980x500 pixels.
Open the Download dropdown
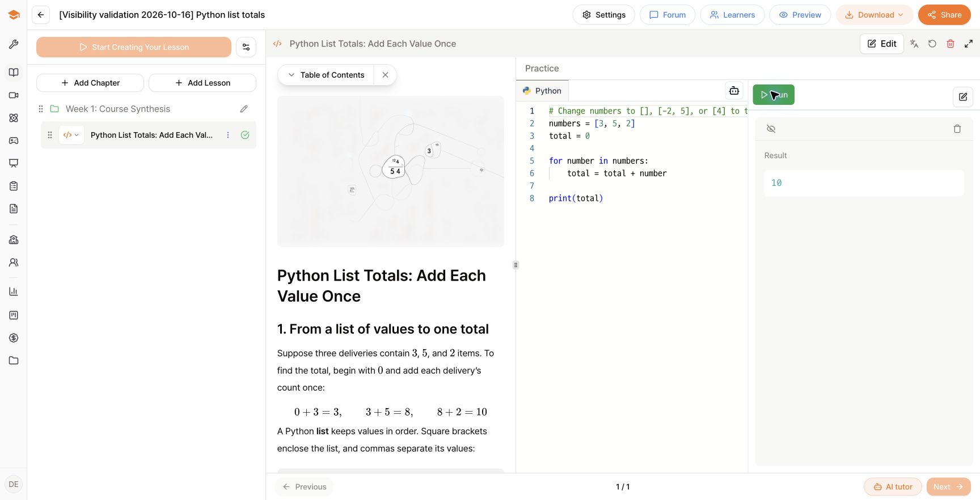[x=875, y=15]
